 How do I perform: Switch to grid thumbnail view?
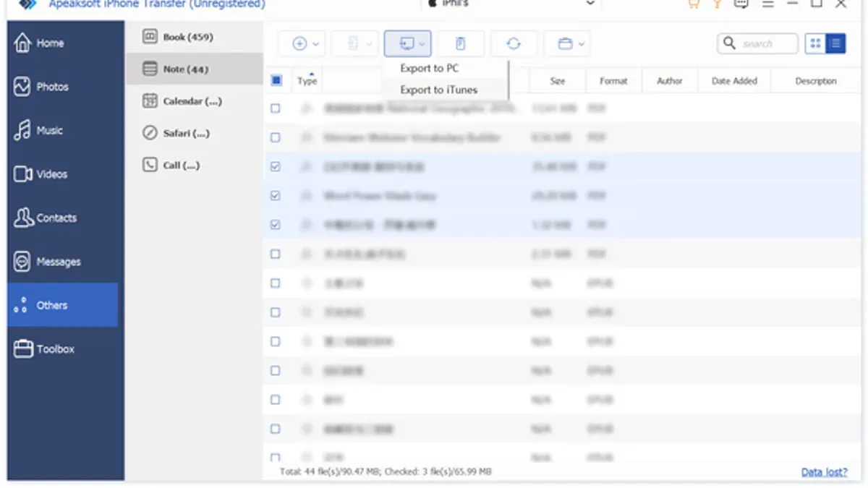pyautogui.click(x=815, y=43)
